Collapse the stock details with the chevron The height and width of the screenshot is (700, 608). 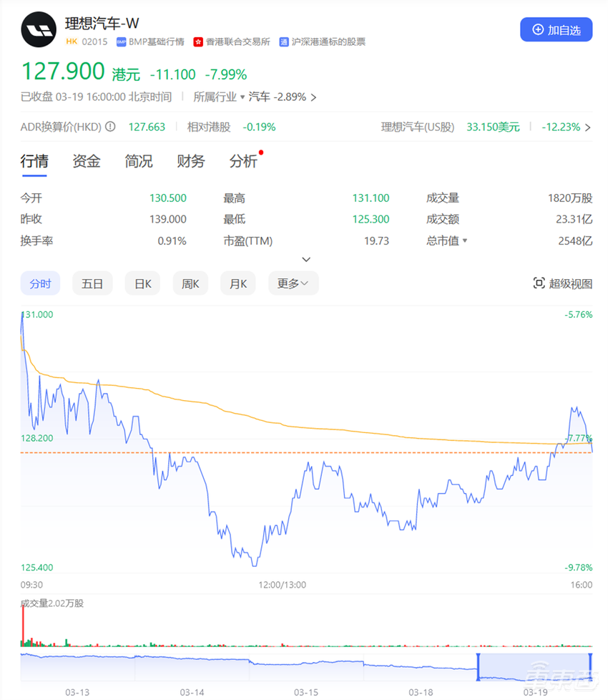[x=306, y=259]
